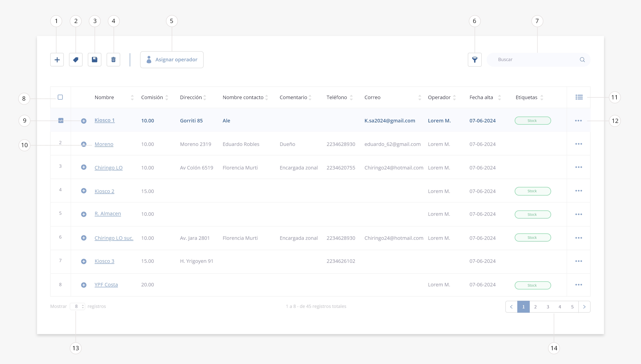
Task: Click the save floppy disk icon
Action: [x=94, y=60]
